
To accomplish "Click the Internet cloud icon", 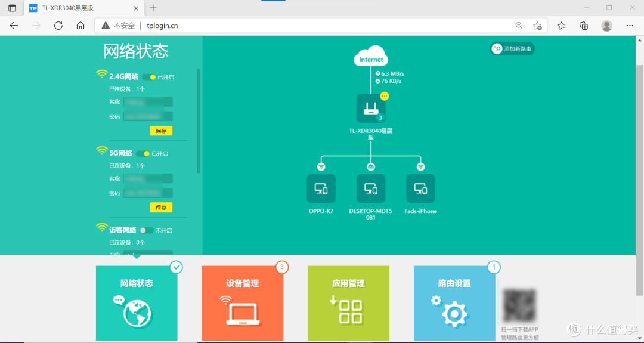I will click(x=371, y=56).
